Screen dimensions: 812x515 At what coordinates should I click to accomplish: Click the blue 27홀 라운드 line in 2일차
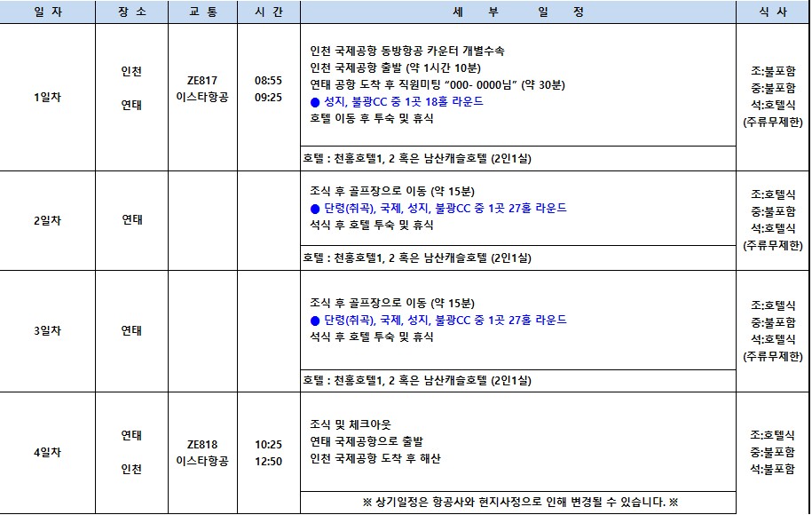[438, 209]
